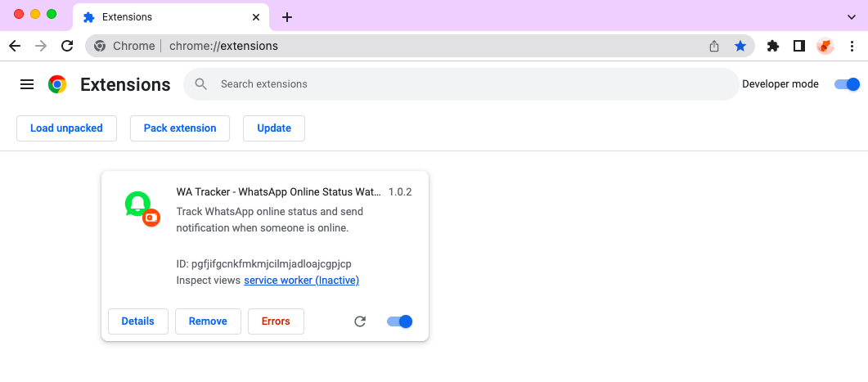Screen dimensions: 868x382
Task: Remove the WA Tracker extension
Action: tap(208, 321)
